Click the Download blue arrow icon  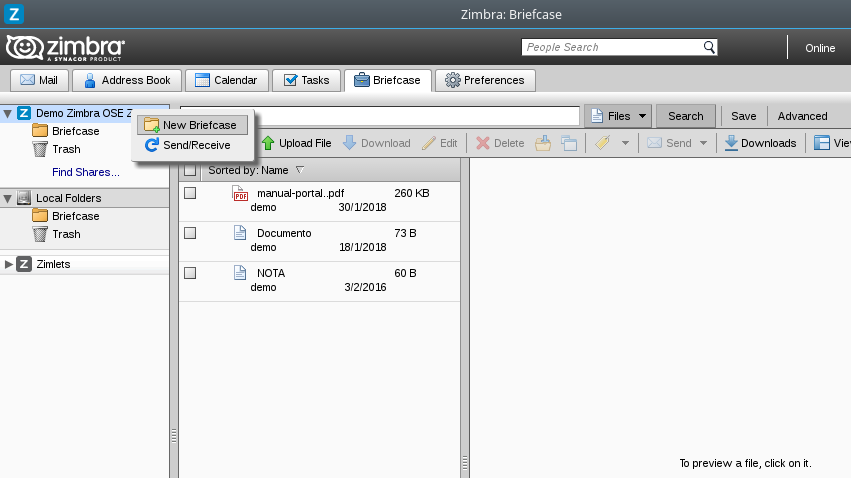350,143
